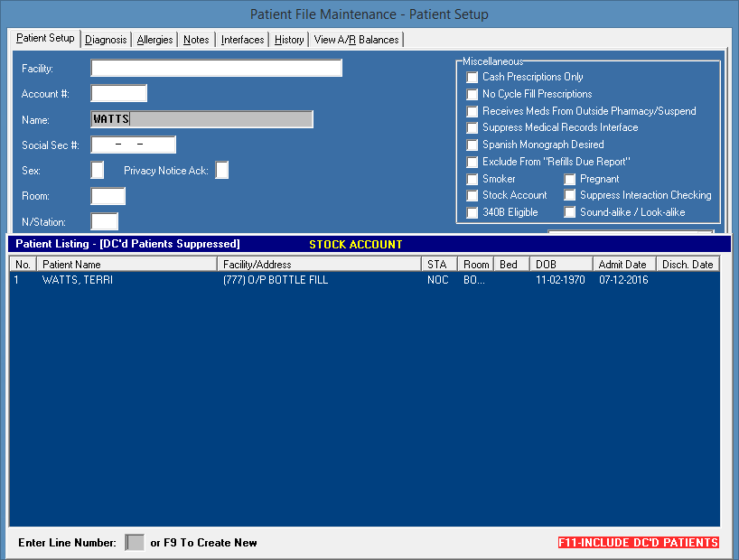
Task: Enable Cash Prescriptions Only checkbox
Action: click(x=472, y=78)
